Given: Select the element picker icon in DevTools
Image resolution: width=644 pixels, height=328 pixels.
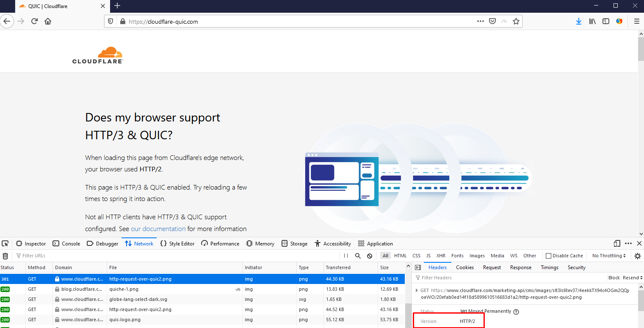Looking at the screenshot, I should (5, 243).
